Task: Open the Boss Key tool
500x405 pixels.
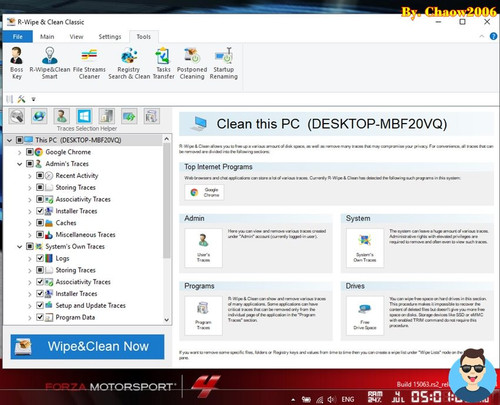Action: click(16, 63)
